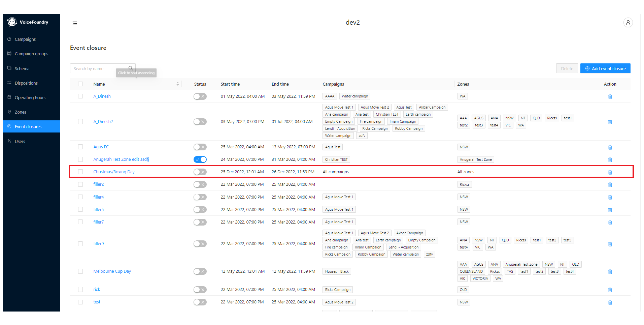Click the search magnifier icon
The image size is (644, 325).
tap(131, 68)
